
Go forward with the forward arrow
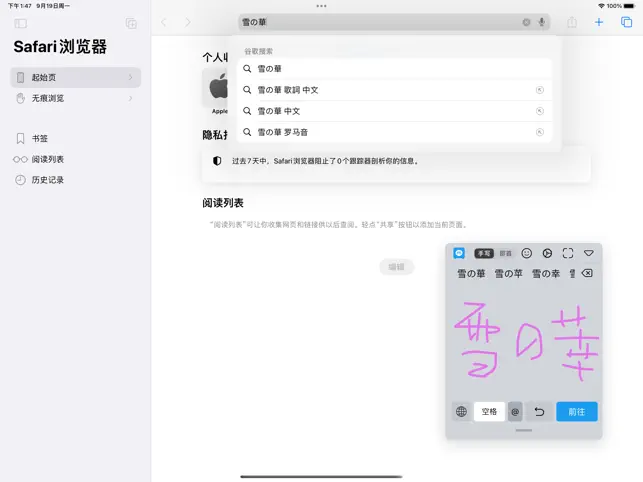coord(188,22)
